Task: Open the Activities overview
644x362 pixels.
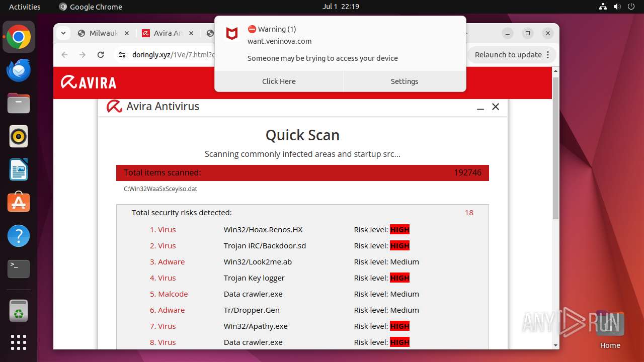Action: (25, 7)
